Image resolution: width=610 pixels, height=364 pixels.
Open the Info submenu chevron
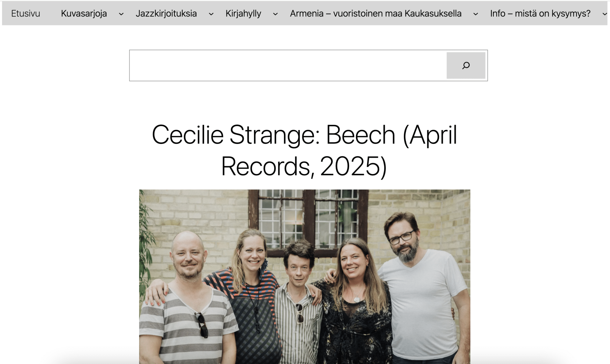coord(605,14)
